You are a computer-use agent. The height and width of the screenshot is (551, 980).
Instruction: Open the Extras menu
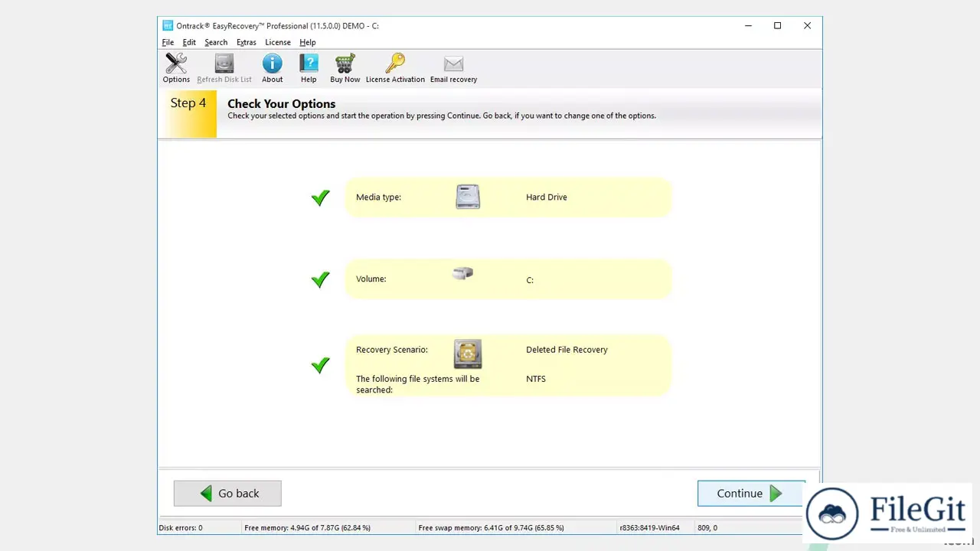pos(247,42)
